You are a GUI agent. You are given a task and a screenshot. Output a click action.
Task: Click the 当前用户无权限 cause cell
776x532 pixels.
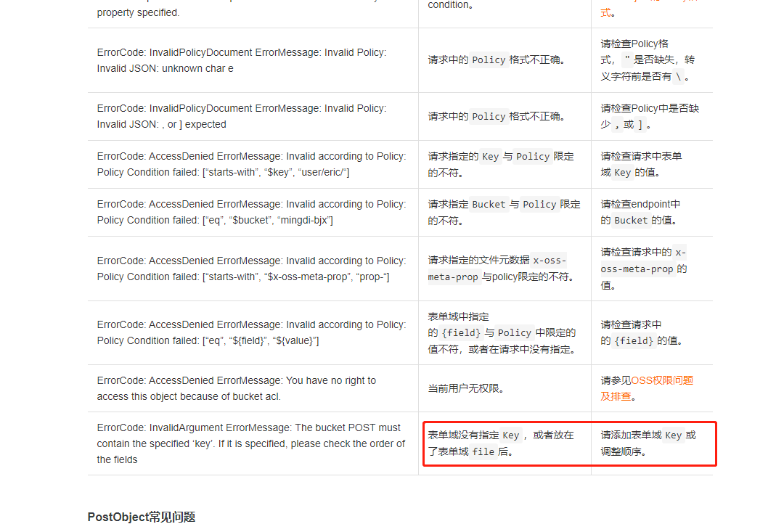click(x=467, y=388)
